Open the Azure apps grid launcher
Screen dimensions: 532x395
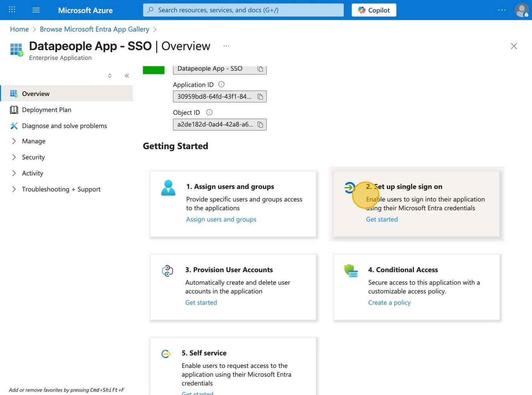pyautogui.click(x=12, y=10)
